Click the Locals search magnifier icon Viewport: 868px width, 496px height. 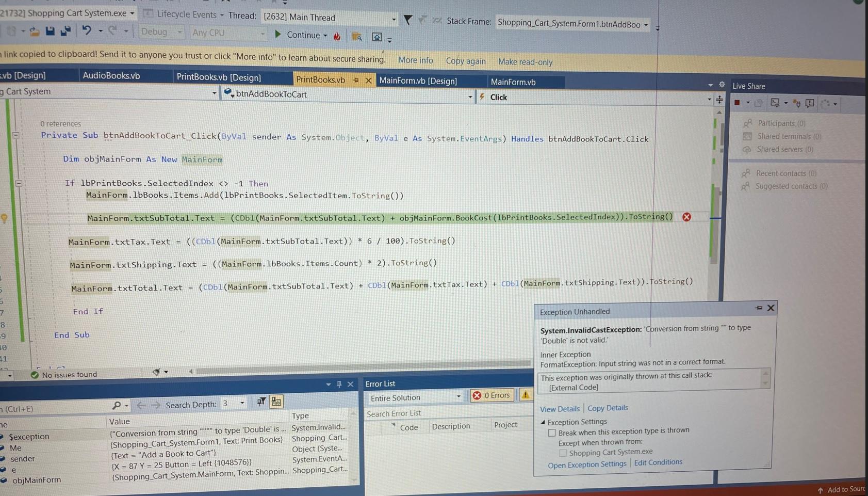(117, 406)
